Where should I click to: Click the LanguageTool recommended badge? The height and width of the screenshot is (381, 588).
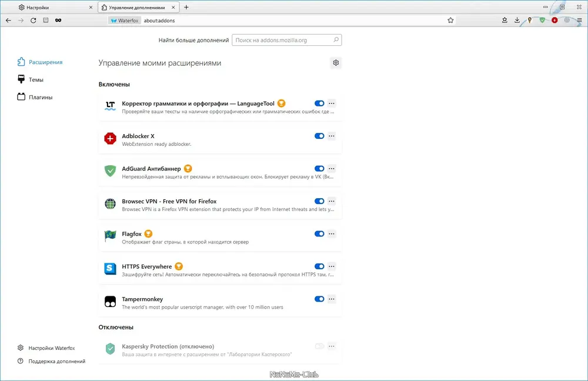pyautogui.click(x=281, y=103)
